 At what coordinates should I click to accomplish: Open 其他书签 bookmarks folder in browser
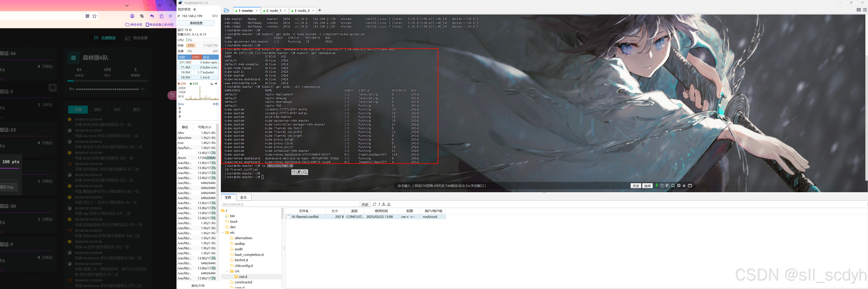click(x=134, y=24)
